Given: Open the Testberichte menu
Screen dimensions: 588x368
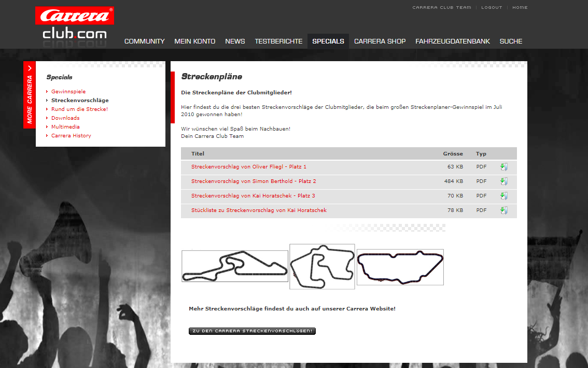Looking at the screenshot, I should click(x=278, y=41).
